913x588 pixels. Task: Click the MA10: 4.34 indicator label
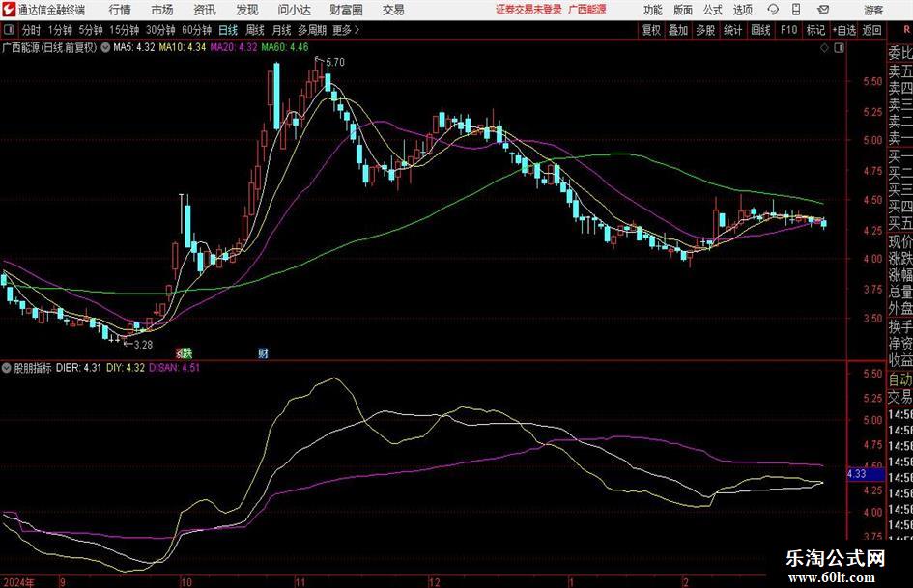point(183,47)
